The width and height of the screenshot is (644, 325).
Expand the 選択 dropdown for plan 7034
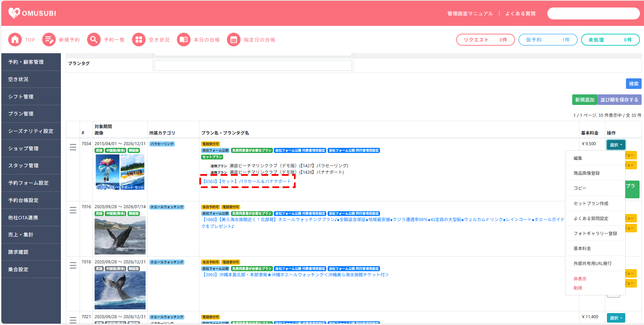pos(616,145)
